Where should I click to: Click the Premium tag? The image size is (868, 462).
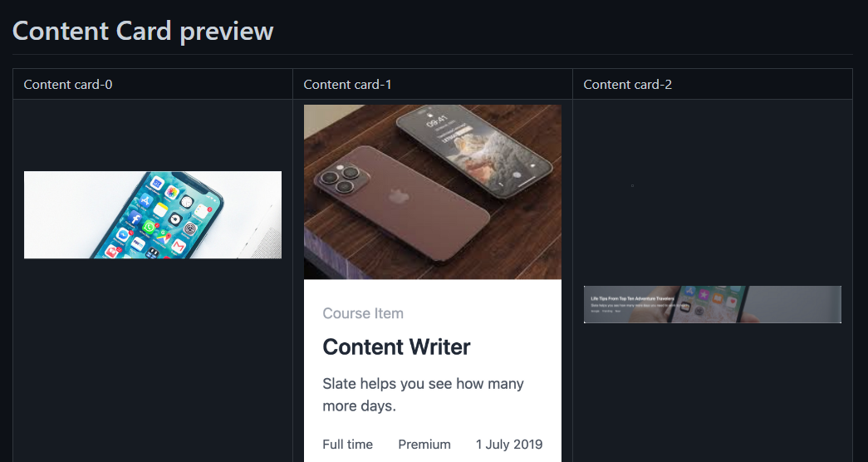coord(424,445)
